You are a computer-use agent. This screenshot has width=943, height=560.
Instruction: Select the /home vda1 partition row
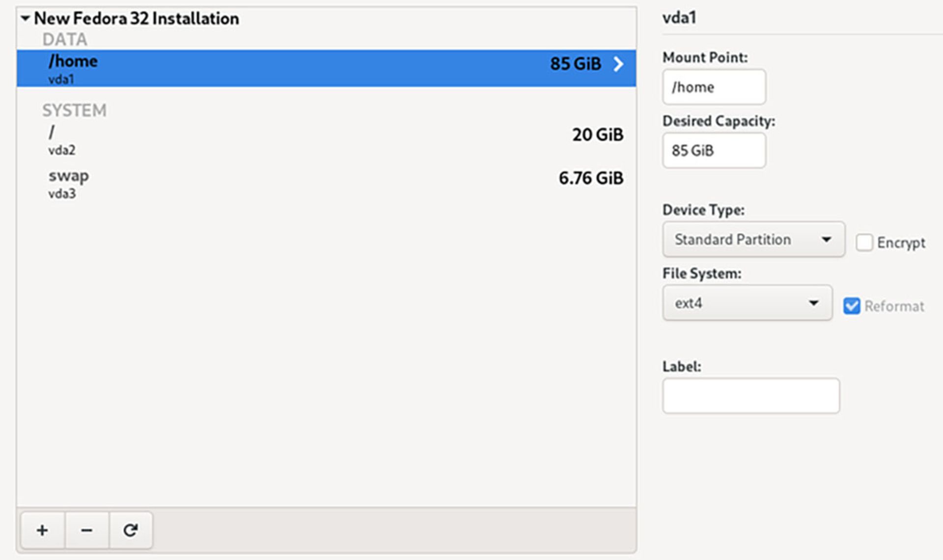(295, 68)
